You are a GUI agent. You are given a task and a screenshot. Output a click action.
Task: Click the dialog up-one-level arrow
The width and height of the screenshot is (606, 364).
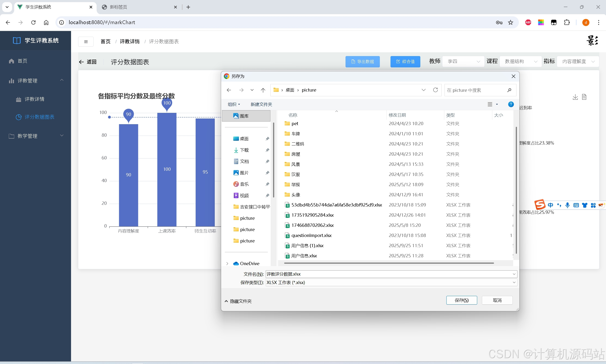click(x=263, y=90)
